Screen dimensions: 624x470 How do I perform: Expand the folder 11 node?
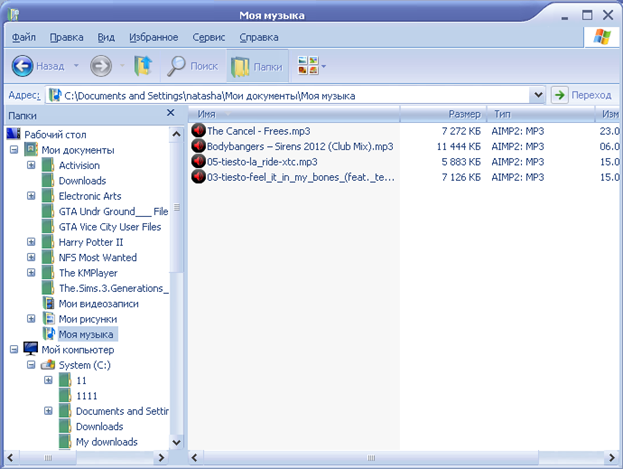(48, 380)
